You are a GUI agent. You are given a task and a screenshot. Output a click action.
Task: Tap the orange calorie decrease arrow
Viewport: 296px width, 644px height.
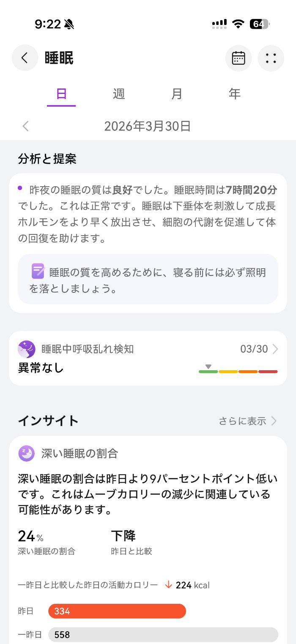coord(168,585)
